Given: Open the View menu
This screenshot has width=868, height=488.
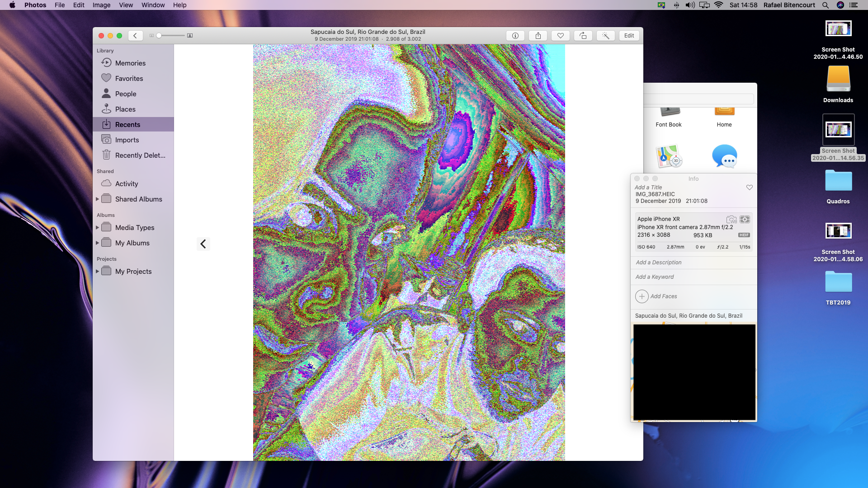Looking at the screenshot, I should point(126,5).
